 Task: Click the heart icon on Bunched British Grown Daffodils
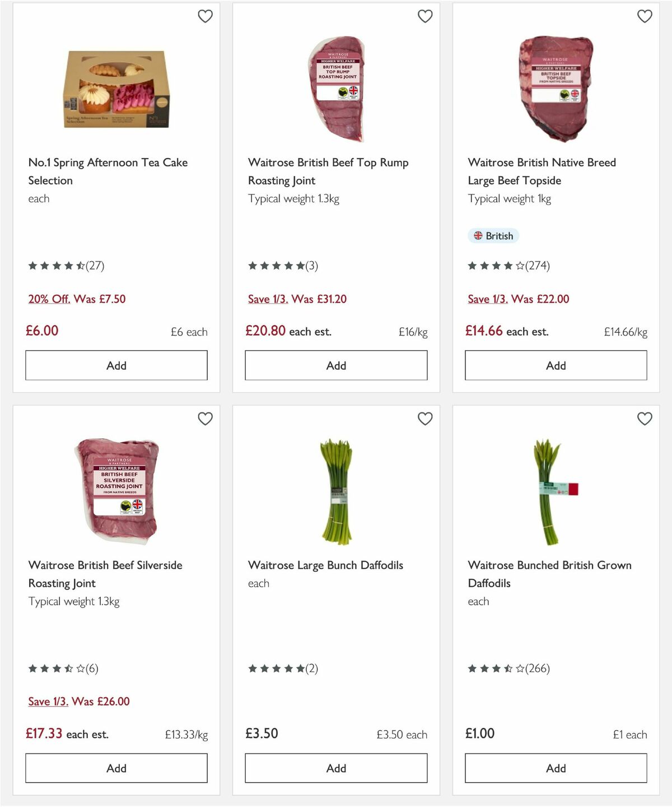click(645, 419)
